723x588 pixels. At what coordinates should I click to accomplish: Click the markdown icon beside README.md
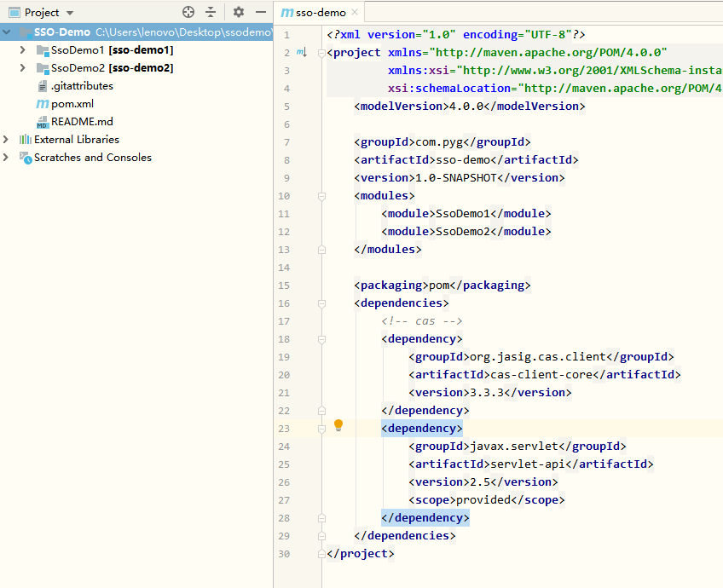(43, 122)
